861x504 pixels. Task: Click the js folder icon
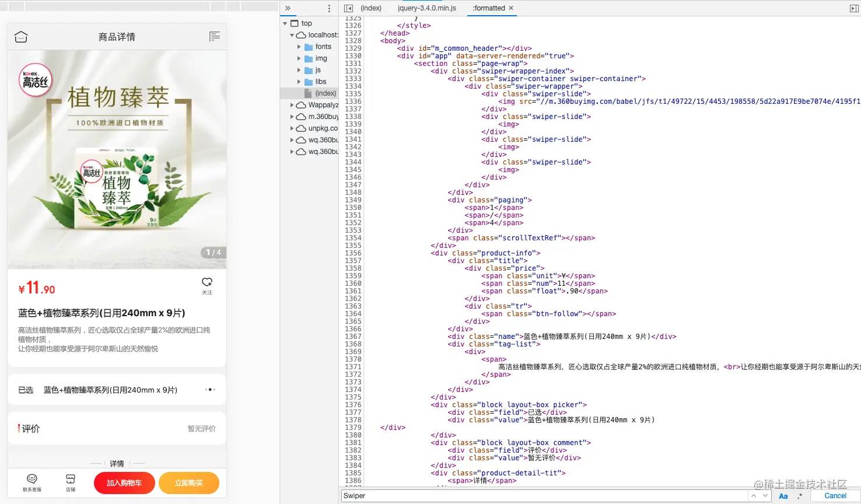click(x=309, y=70)
